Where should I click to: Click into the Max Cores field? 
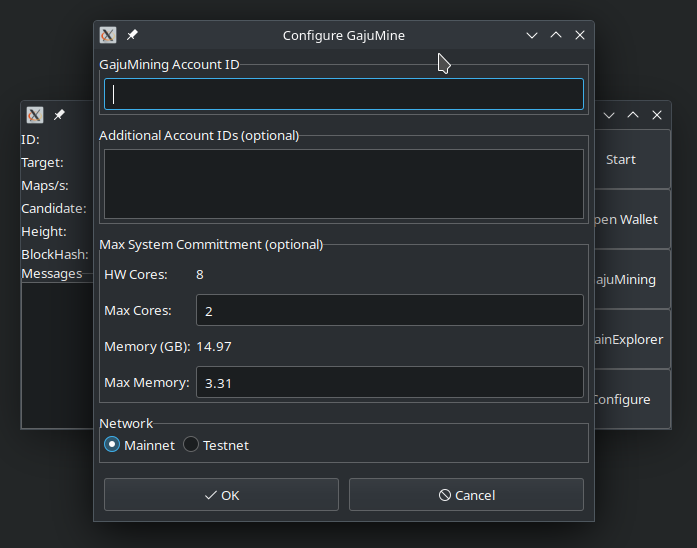[x=389, y=310]
